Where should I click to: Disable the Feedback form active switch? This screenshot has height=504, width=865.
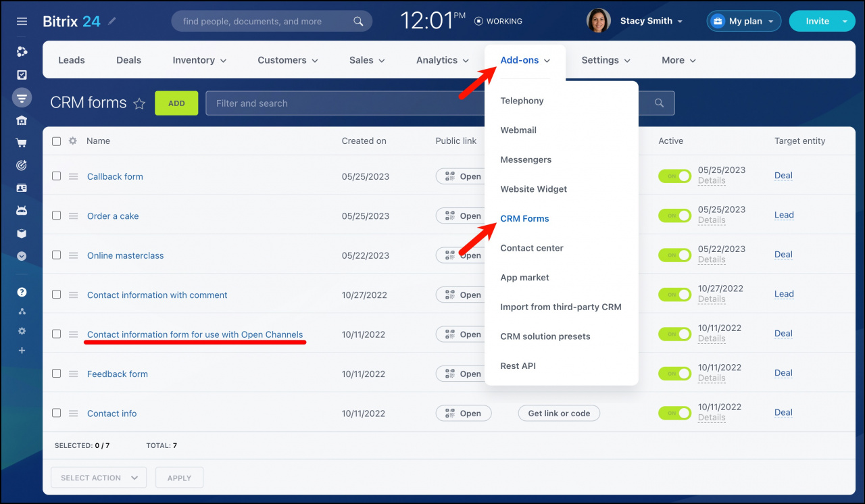(x=675, y=374)
